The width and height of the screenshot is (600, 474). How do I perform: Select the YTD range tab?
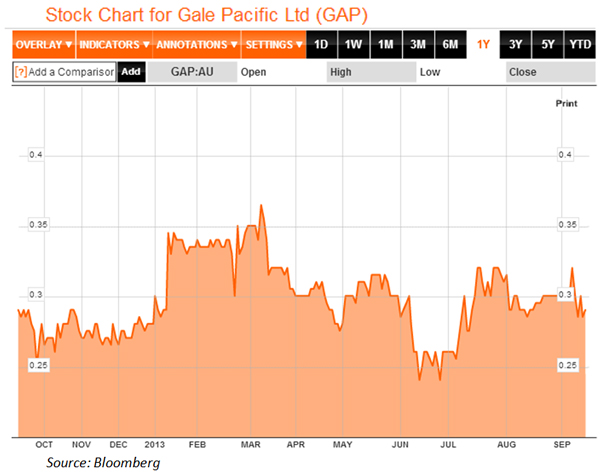(x=578, y=45)
